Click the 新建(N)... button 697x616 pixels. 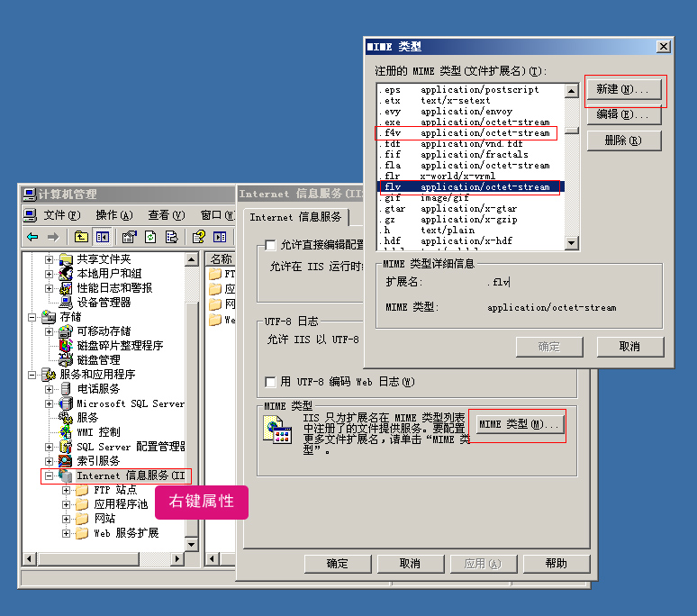pos(623,90)
